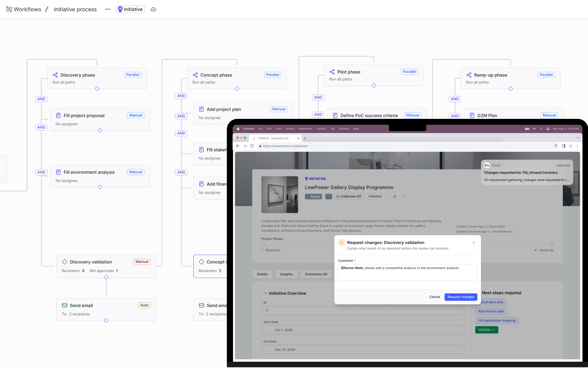Click the envelope icon on Discovery Send email
The width and height of the screenshot is (588, 368).
(65, 305)
